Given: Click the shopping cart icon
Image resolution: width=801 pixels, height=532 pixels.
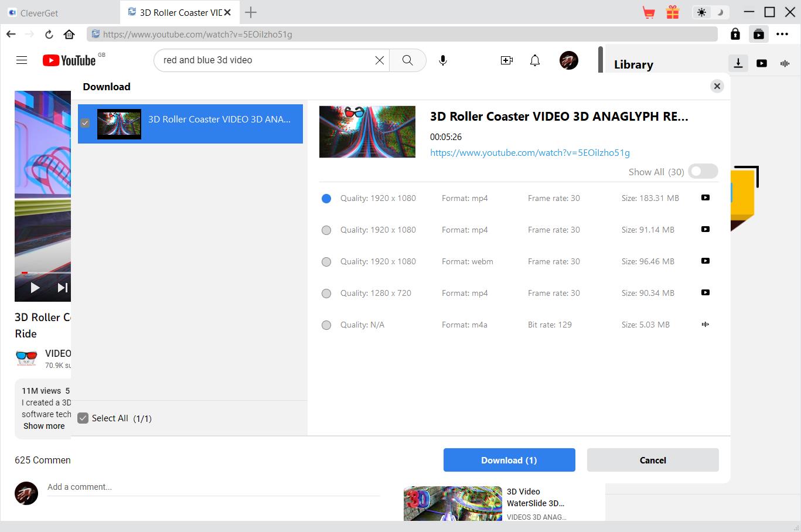Looking at the screenshot, I should coord(648,12).
